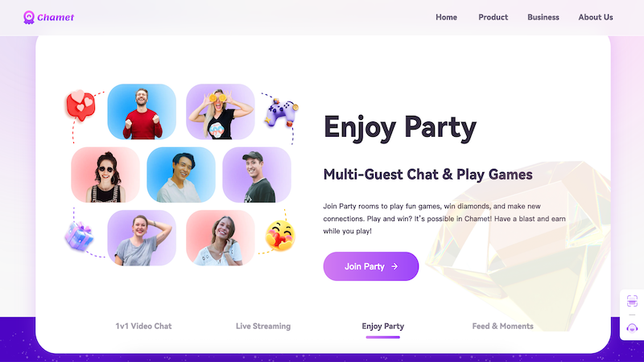Switch to the Feed & Moments tab

[x=502, y=326]
